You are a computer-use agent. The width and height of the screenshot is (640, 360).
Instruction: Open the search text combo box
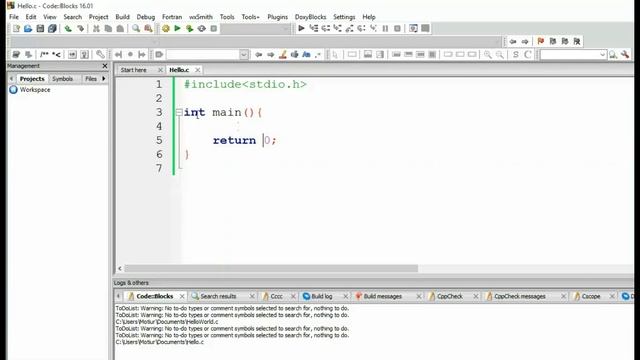tap(573, 54)
